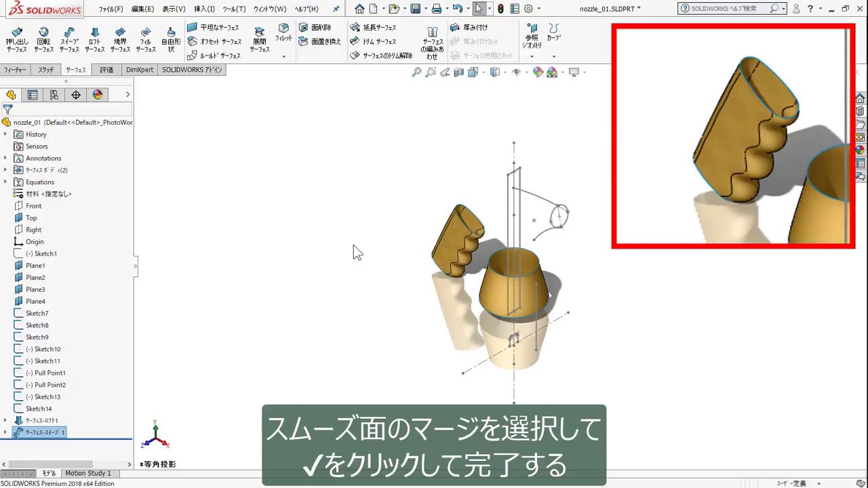Click 面置き換え (Replace Face) tool
868x488 pixels.
319,41
